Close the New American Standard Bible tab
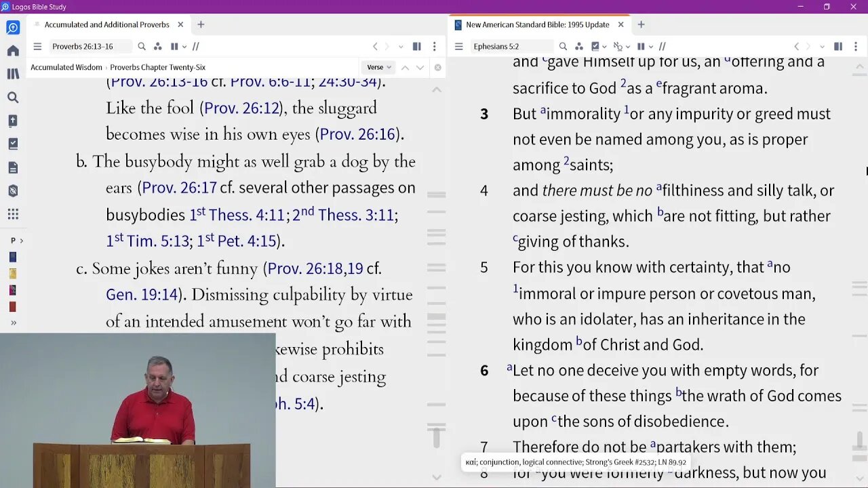Image resolution: width=868 pixels, height=488 pixels. pos(620,24)
